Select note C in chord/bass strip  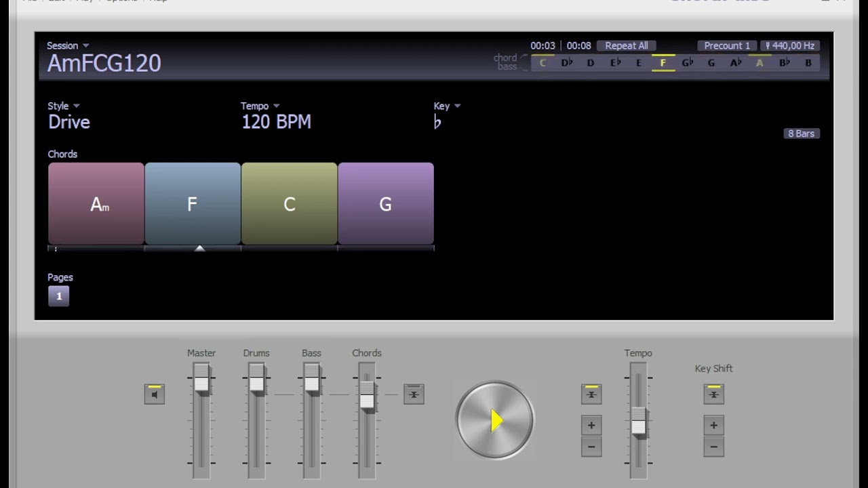click(542, 63)
